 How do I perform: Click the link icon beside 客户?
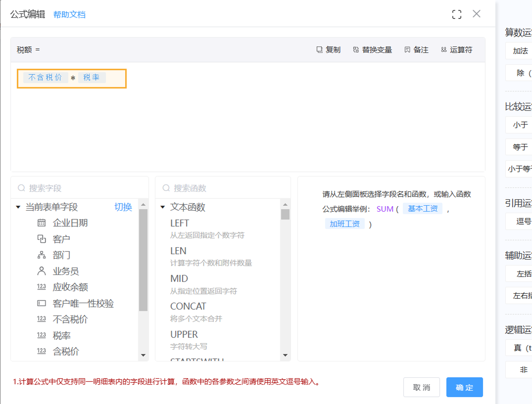(42, 239)
